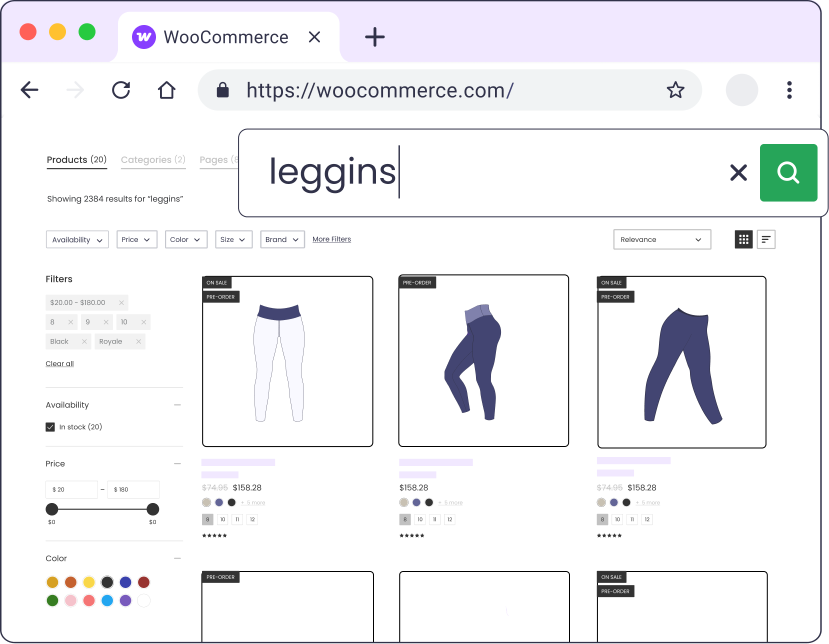Select size 8 on first product
Screen dimensions: 829x644
coord(207,519)
